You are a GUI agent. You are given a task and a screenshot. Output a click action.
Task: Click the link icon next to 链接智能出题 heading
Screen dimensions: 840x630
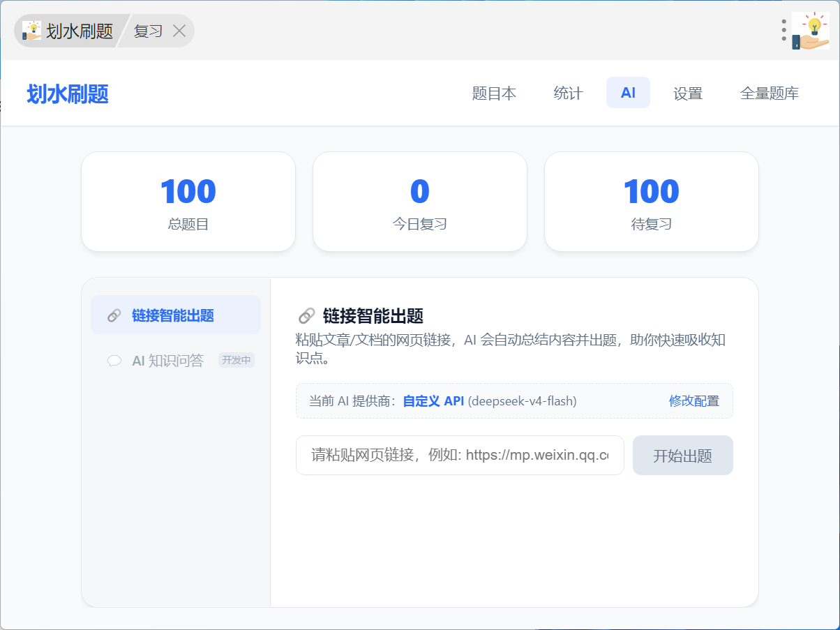tap(306, 316)
